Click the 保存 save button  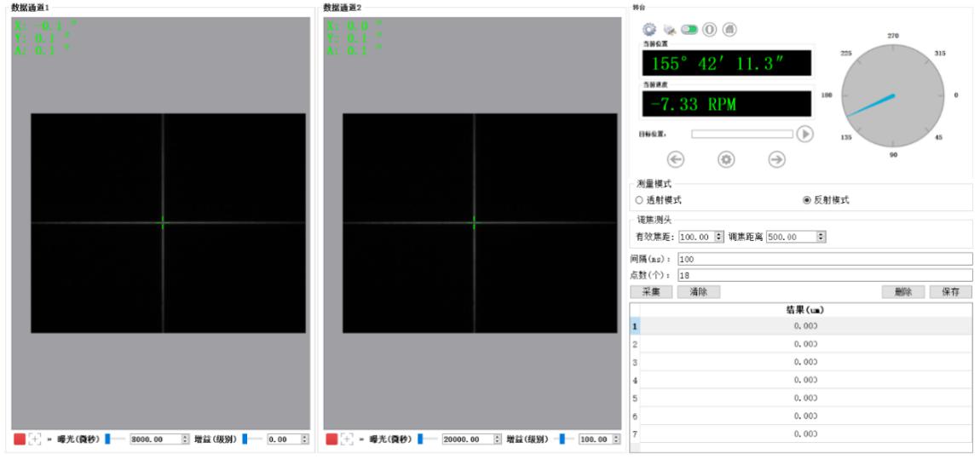[950, 292]
